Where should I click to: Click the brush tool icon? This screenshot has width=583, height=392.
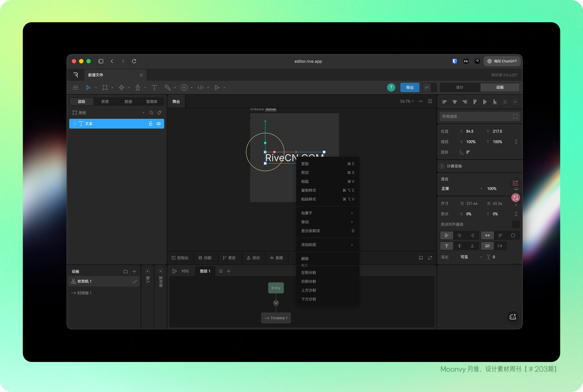point(168,88)
